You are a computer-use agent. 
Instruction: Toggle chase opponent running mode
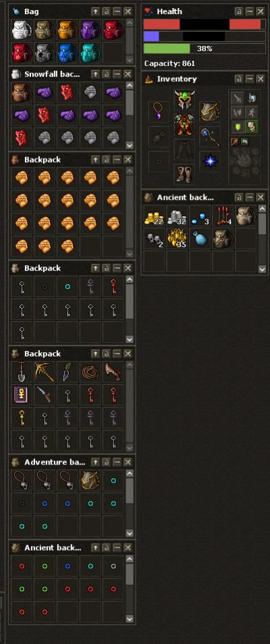pyautogui.click(x=252, y=112)
